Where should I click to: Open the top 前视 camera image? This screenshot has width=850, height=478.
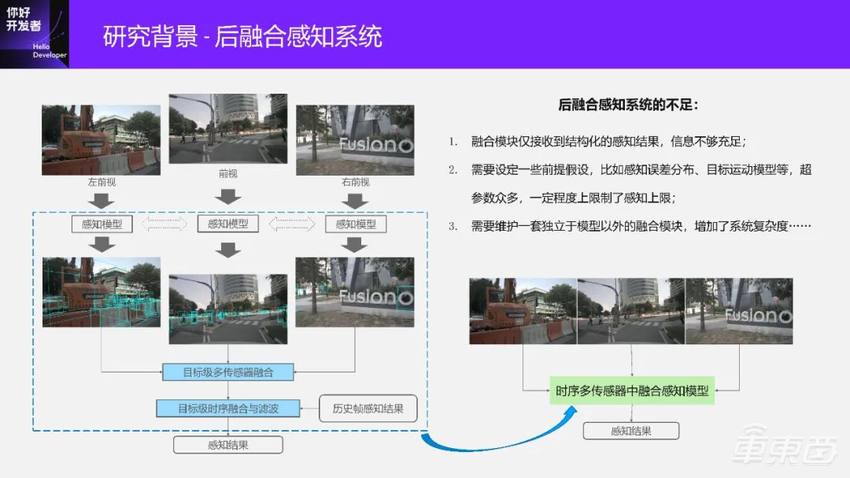[x=228, y=129]
